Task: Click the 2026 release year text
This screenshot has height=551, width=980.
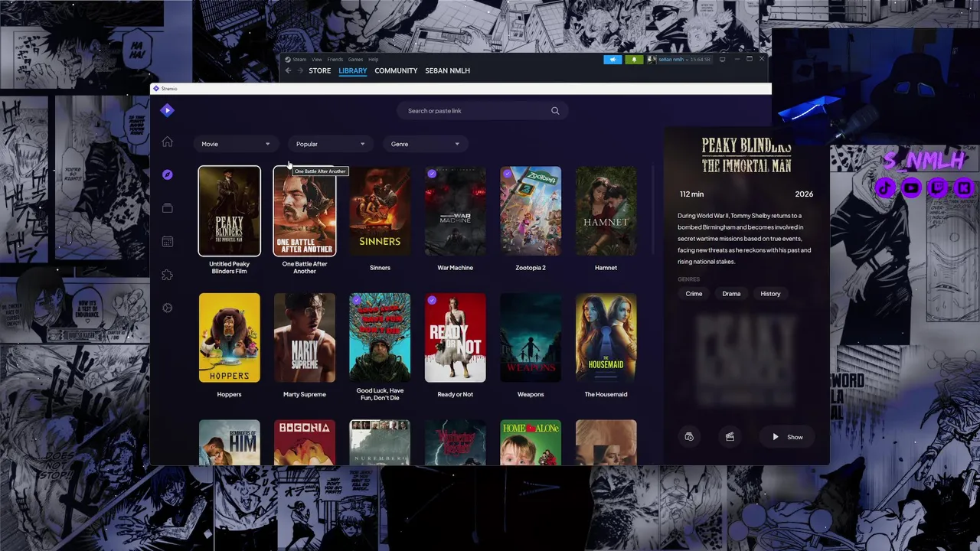Action: (x=804, y=194)
